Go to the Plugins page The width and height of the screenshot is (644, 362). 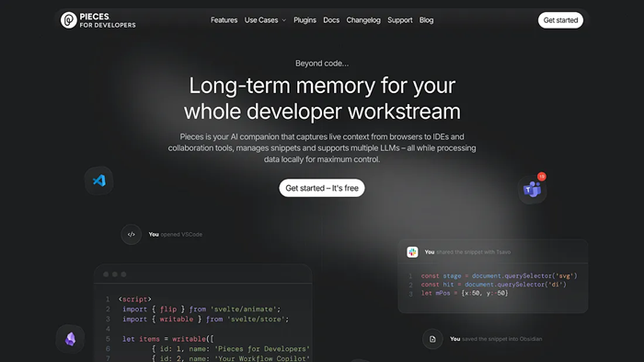(305, 20)
